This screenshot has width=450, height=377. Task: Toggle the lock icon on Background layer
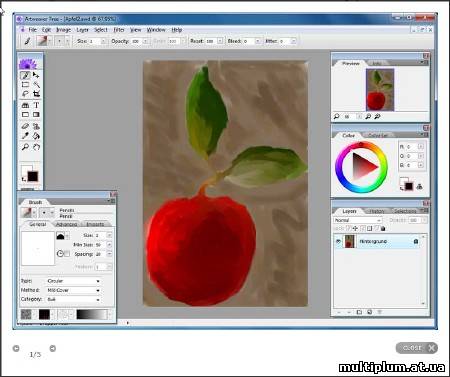[x=416, y=241]
